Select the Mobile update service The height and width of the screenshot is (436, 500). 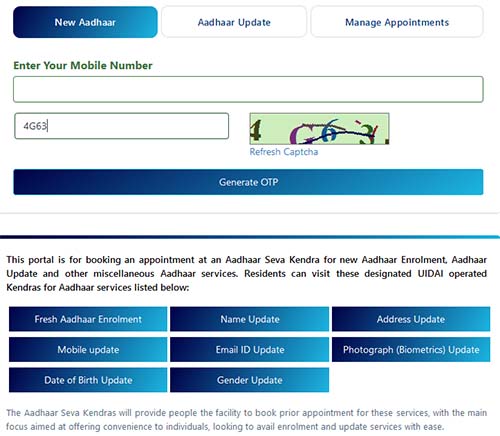(88, 350)
